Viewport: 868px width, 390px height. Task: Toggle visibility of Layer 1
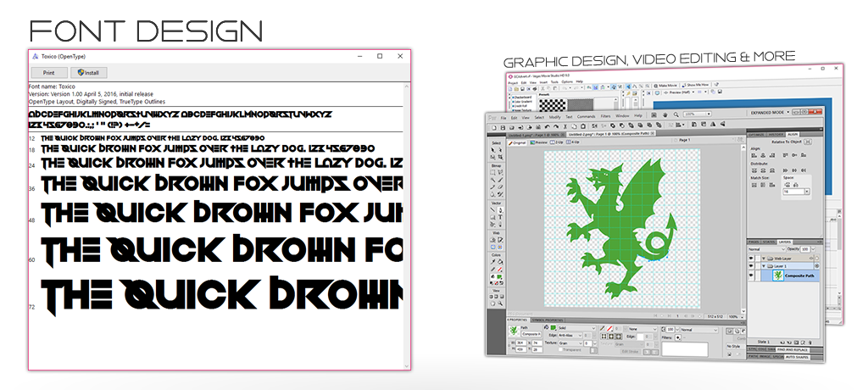click(x=751, y=266)
